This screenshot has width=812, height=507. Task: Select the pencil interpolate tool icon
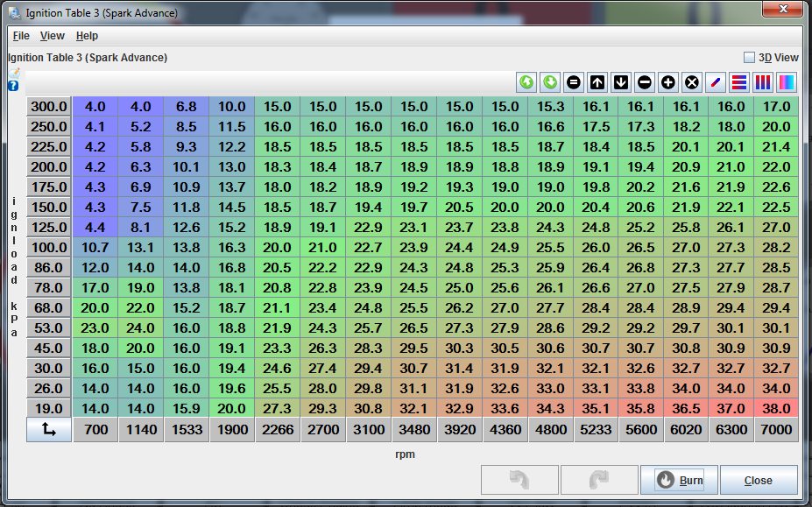pyautogui.click(x=717, y=81)
